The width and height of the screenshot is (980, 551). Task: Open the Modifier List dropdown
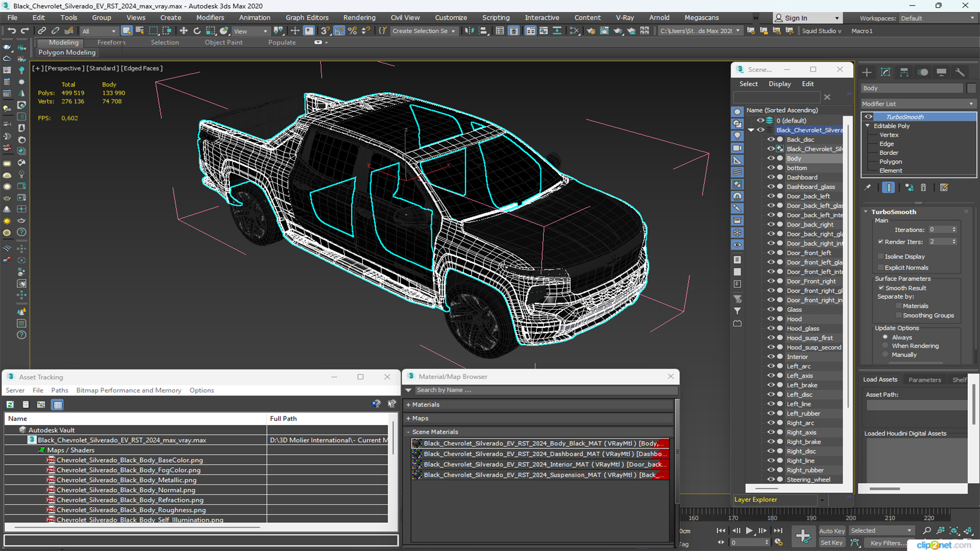(x=918, y=104)
